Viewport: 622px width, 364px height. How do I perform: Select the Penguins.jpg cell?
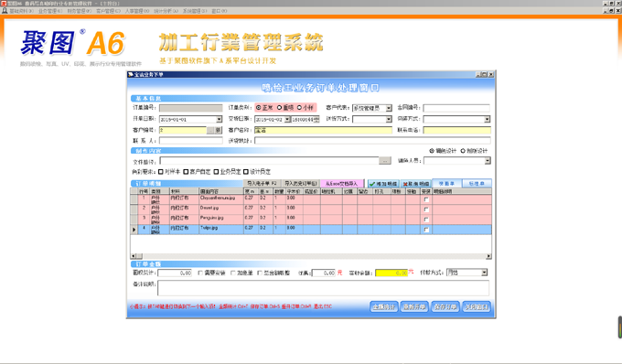[x=221, y=219]
